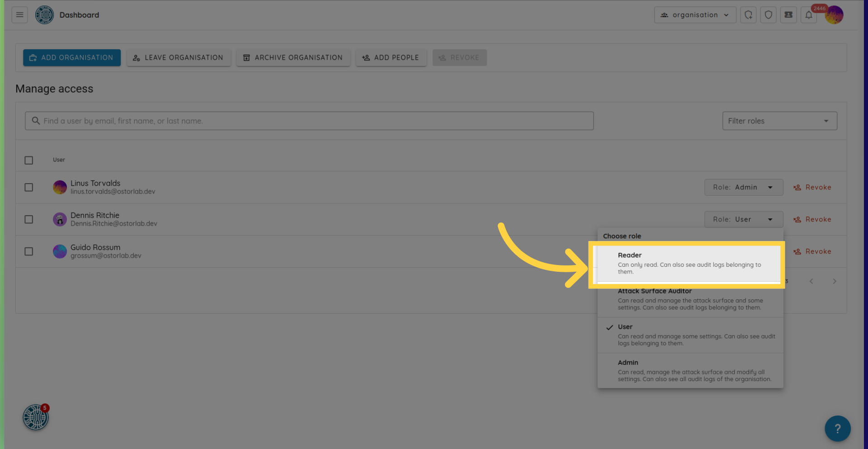Click Linus Torvalds' avatar picture
868x449 pixels.
[60, 187]
